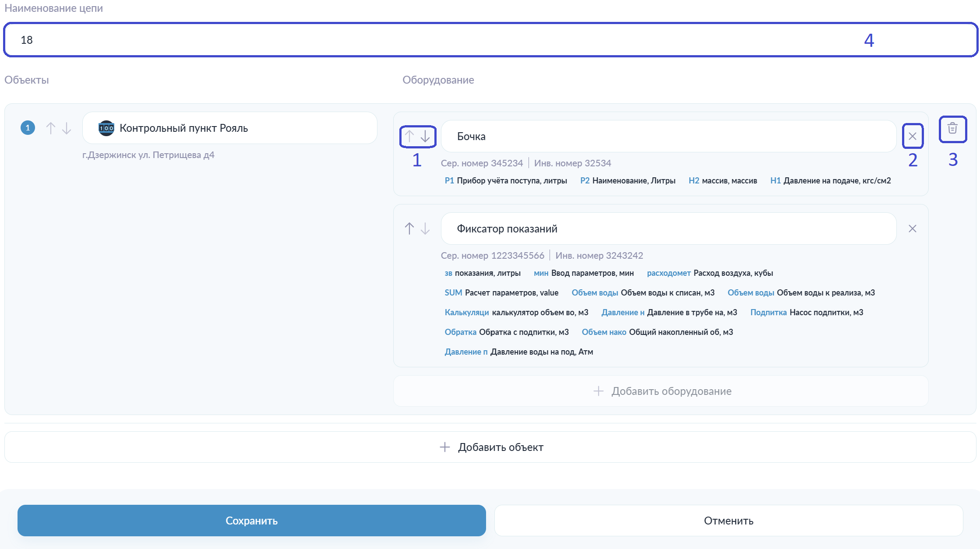Click Инв. номер 3243242 text
The width and height of the screenshot is (980, 549).
point(599,255)
